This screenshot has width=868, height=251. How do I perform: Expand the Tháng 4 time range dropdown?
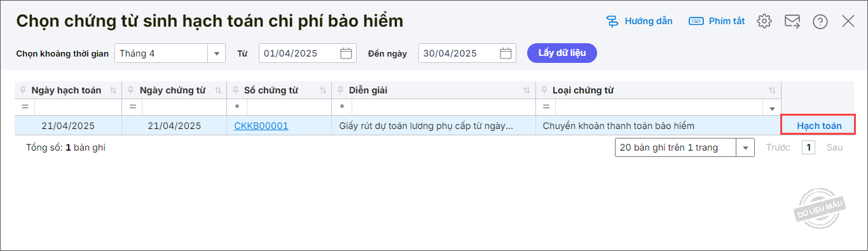tap(217, 53)
